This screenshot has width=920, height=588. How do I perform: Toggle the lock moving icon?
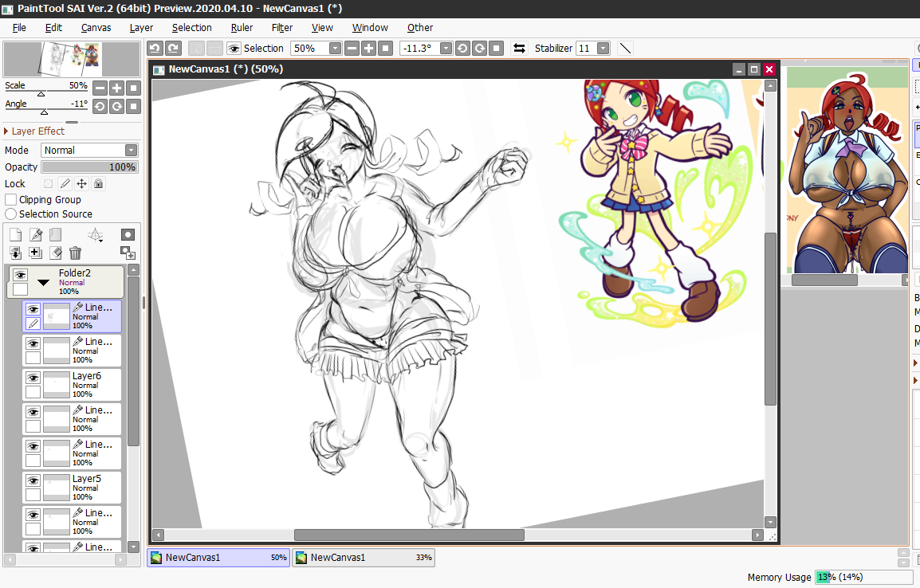click(81, 183)
